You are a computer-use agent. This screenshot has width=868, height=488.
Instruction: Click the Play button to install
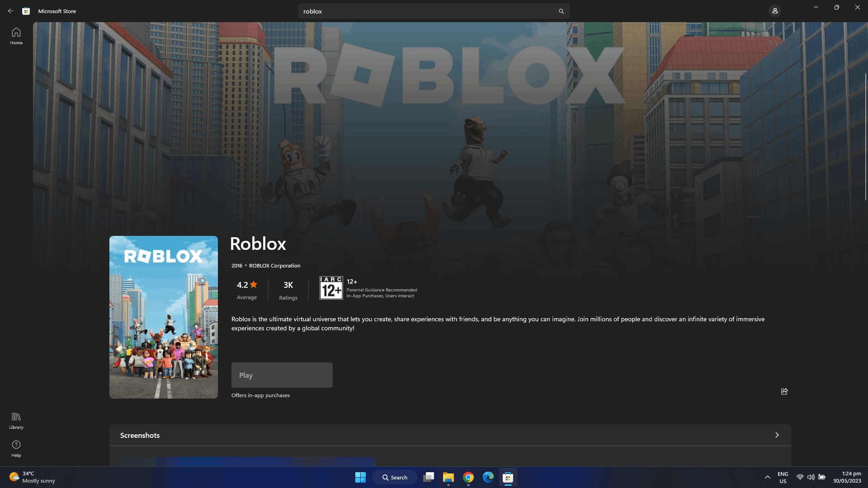[x=282, y=375]
